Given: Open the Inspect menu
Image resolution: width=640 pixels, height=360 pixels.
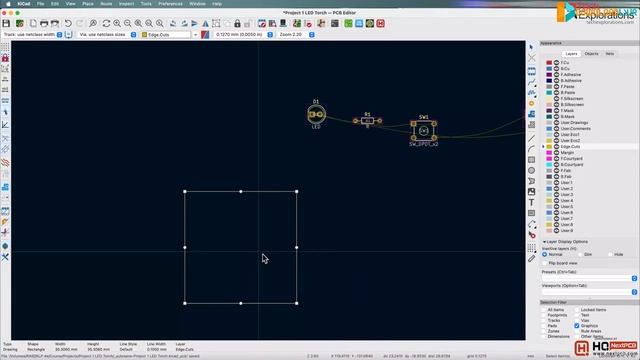Looking at the screenshot, I should pyautogui.click(x=126, y=4).
